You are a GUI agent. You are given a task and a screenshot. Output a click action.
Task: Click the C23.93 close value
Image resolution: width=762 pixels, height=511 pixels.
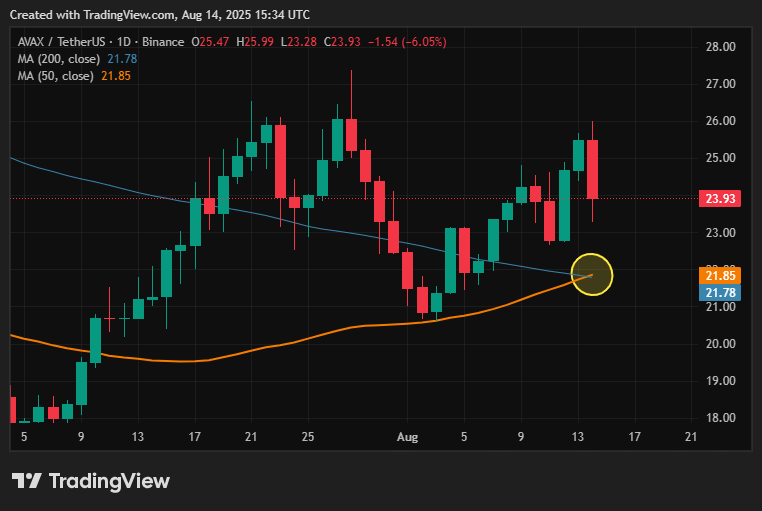[x=342, y=42]
